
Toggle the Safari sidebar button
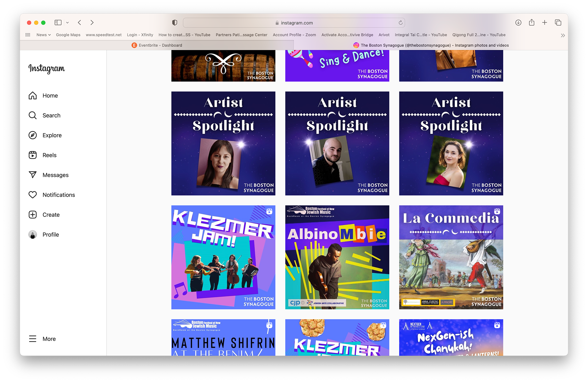[x=58, y=23]
